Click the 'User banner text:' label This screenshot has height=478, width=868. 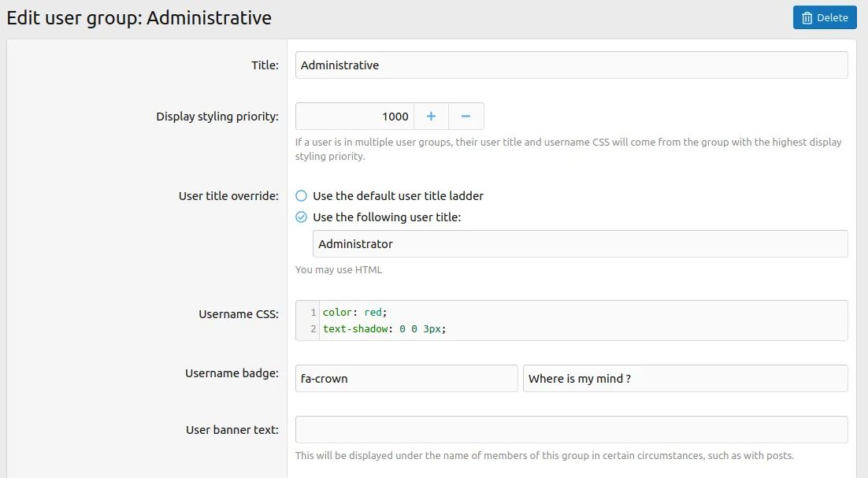pos(232,430)
